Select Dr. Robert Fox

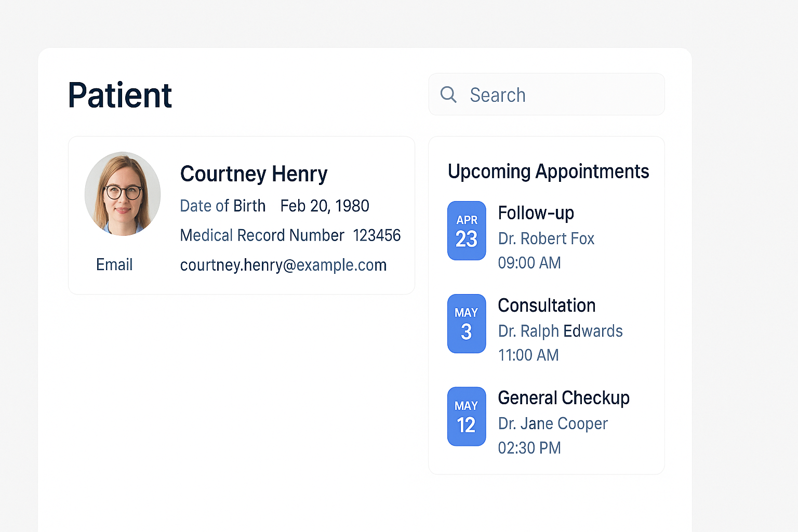tap(546, 238)
